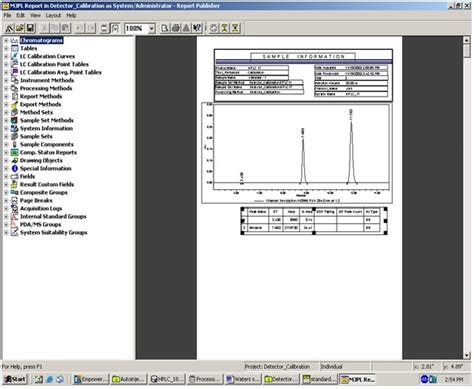The height and width of the screenshot is (389, 474).
Task: Click the Open folder toolbar icon
Action: tap(20, 28)
